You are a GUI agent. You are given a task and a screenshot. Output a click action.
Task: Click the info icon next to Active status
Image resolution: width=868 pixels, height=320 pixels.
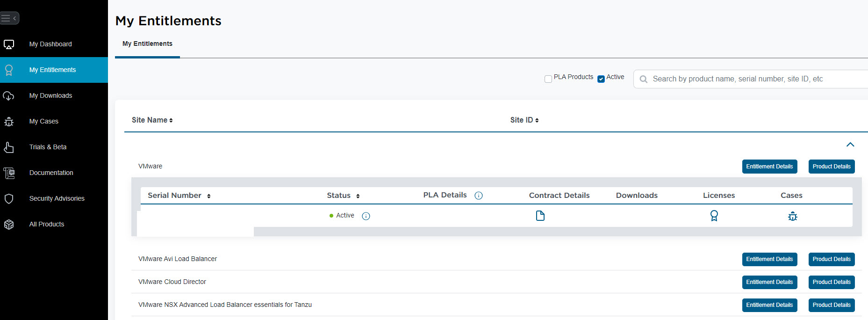point(366,216)
